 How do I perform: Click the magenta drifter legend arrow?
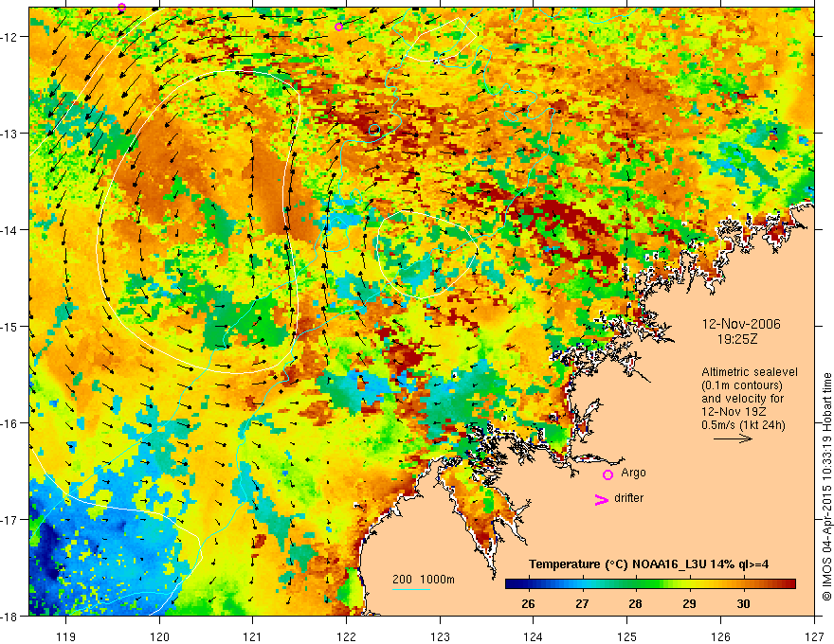pos(602,500)
